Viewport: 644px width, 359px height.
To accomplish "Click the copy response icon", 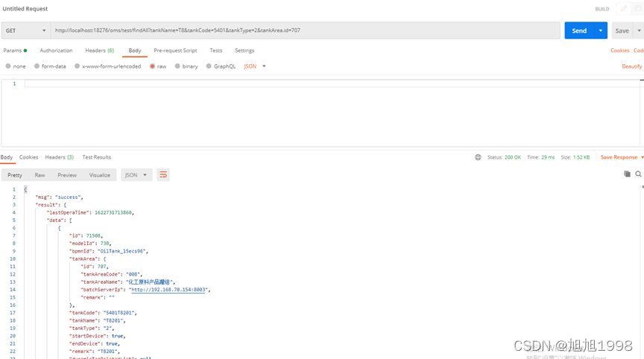I will tap(627, 174).
